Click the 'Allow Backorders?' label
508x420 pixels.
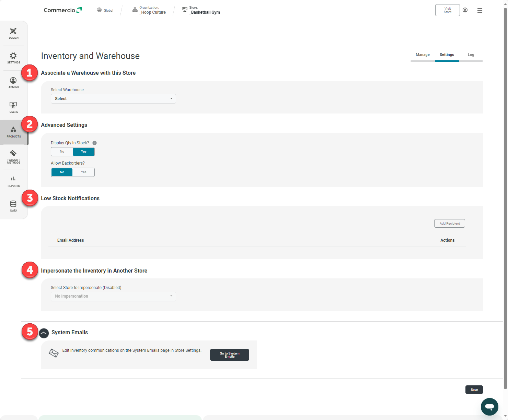[x=68, y=163]
